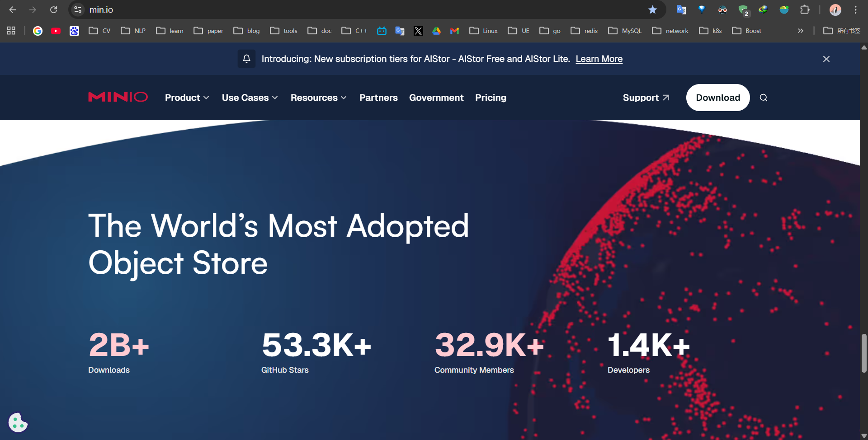Open the green shield extension with badge 2
Screen dimensions: 868x440
pos(743,10)
